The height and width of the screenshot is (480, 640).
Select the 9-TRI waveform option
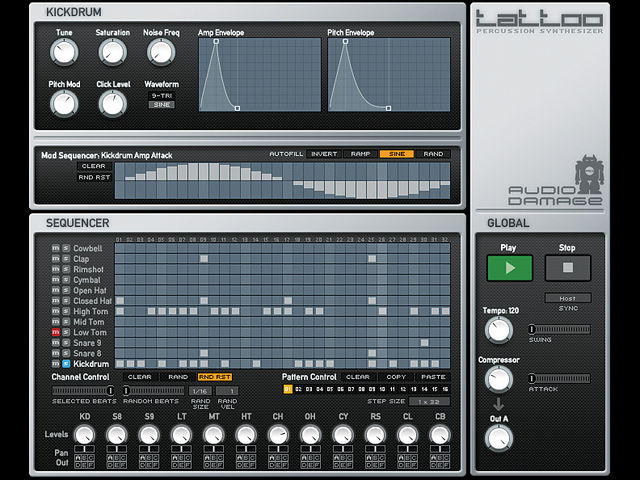[162, 96]
